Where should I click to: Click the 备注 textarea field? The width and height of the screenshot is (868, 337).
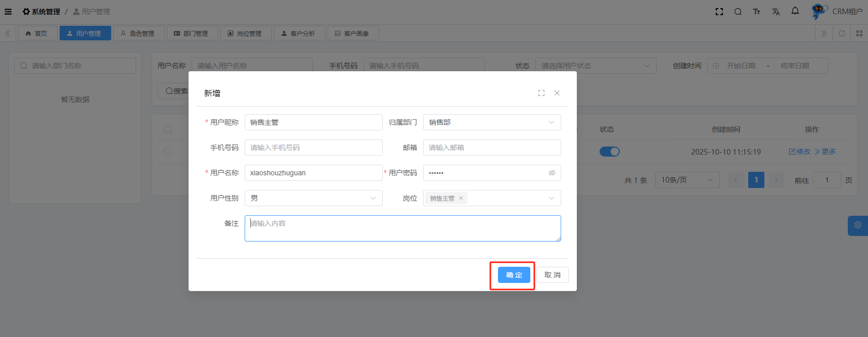tap(402, 228)
